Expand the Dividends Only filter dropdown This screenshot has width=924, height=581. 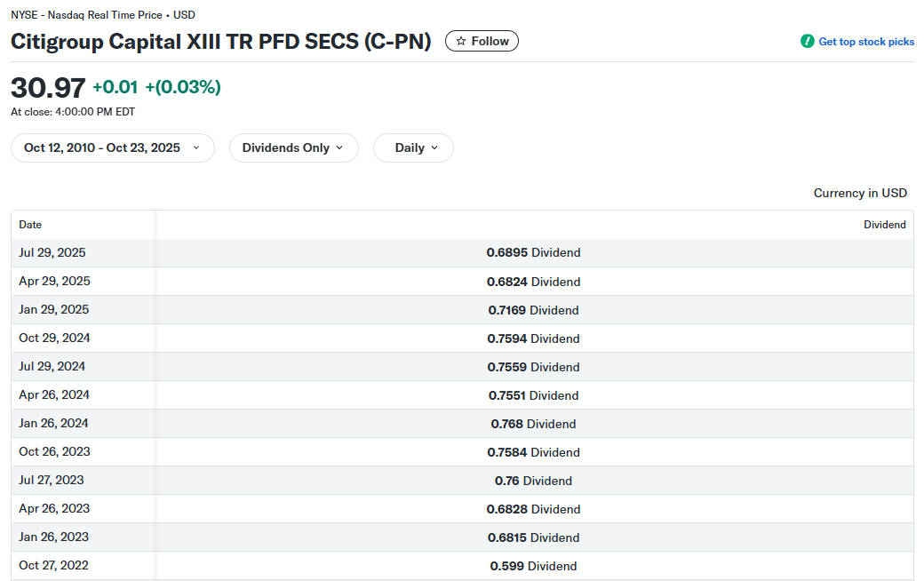(285, 148)
